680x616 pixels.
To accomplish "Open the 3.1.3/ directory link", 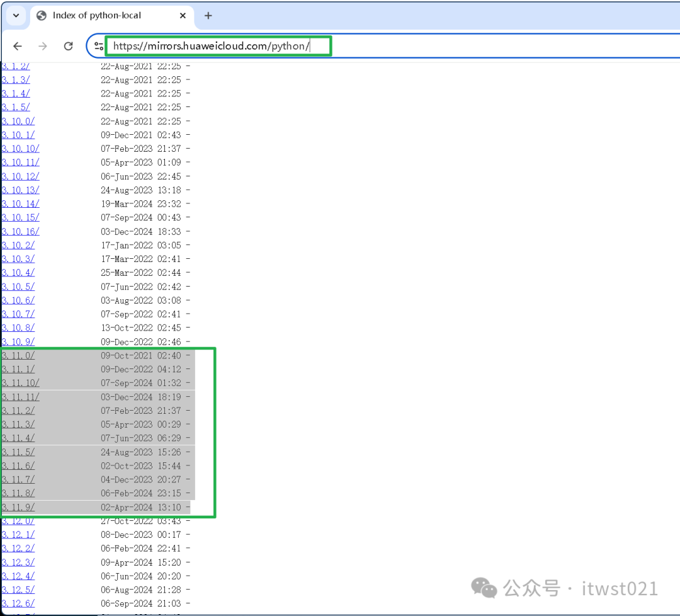I will click(x=16, y=80).
